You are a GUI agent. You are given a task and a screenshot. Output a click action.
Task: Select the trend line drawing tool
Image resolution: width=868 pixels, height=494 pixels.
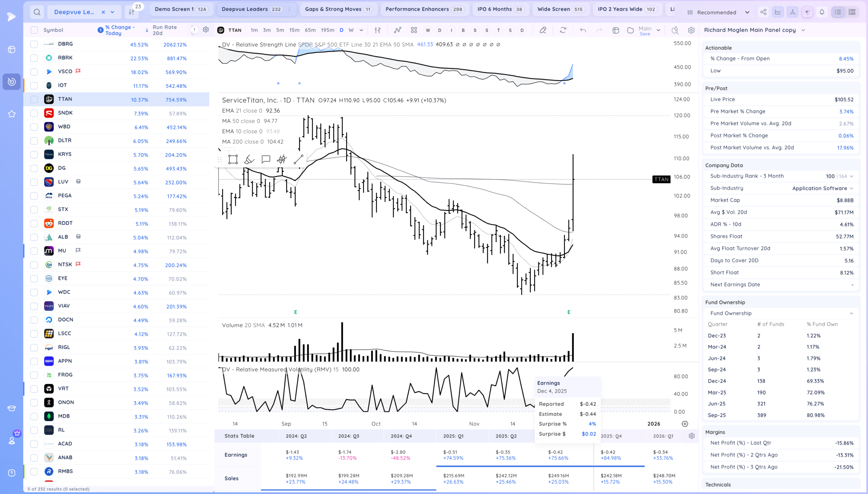(x=298, y=159)
